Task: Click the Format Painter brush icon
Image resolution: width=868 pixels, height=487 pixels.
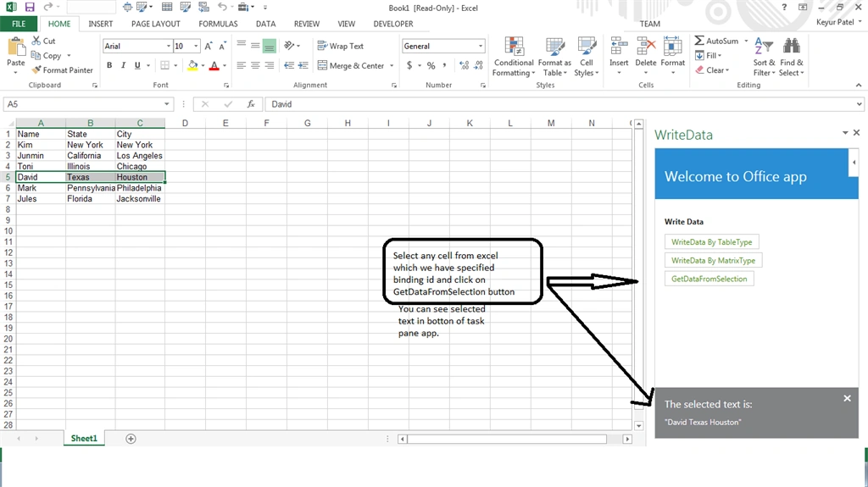Action: tap(36, 70)
